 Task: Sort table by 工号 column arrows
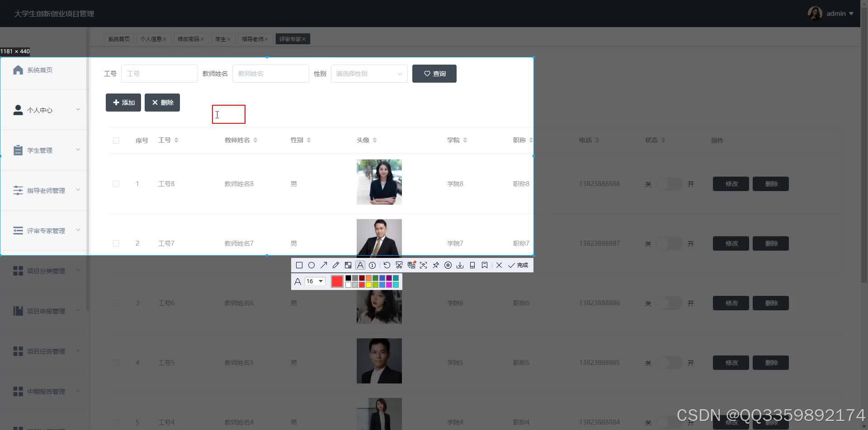(x=176, y=140)
